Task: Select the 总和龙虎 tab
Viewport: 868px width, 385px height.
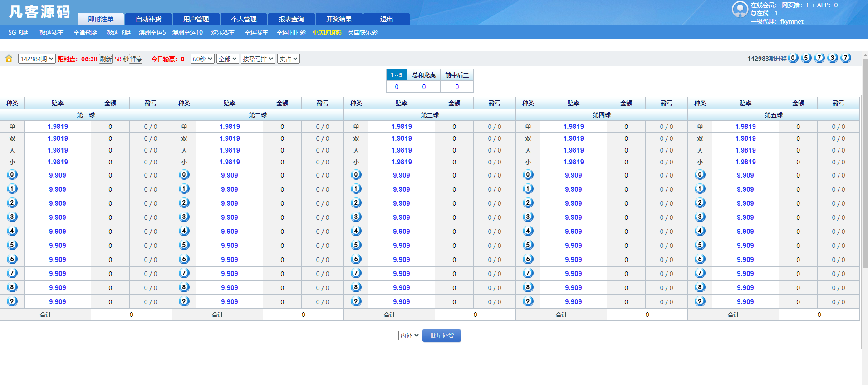Action: 424,75
